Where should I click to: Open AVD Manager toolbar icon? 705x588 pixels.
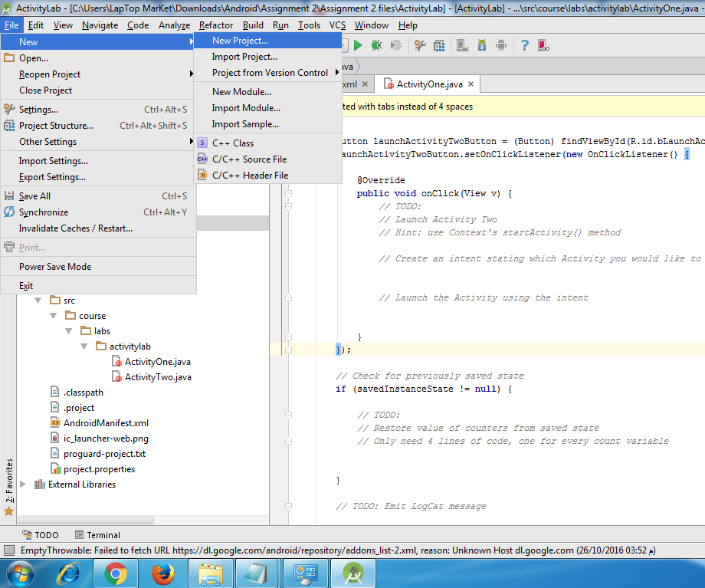click(461, 45)
